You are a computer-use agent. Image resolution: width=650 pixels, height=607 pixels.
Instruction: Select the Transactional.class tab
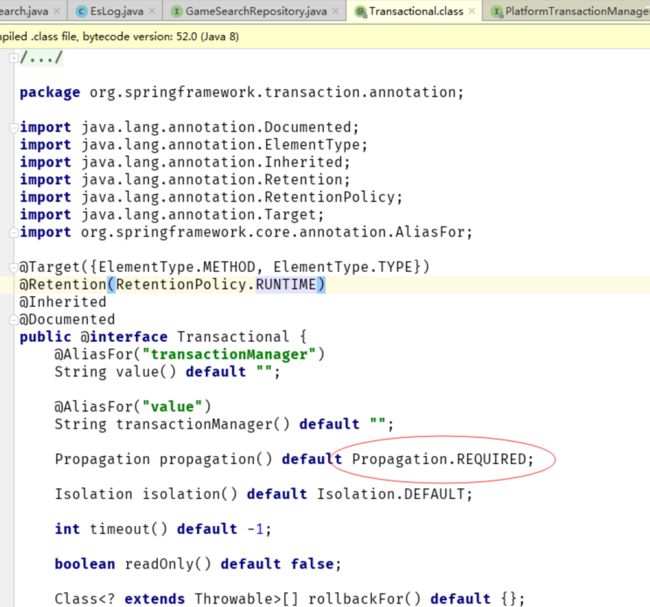pos(415,11)
